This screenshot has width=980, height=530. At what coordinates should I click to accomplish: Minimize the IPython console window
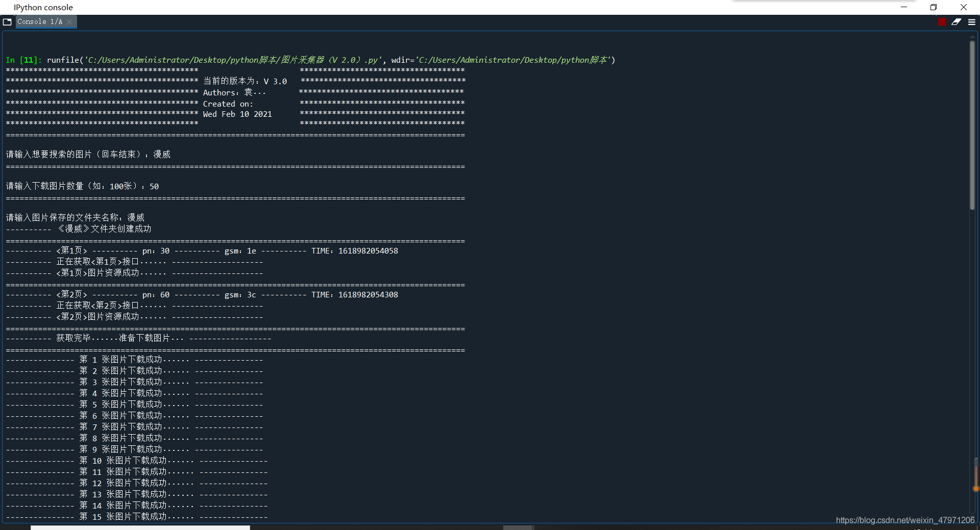point(904,7)
